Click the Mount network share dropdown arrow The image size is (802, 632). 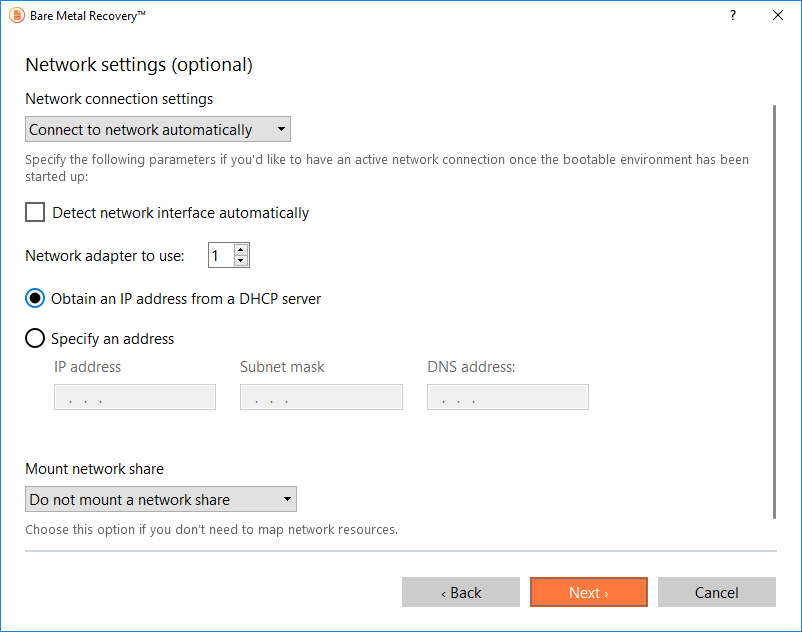(x=287, y=499)
